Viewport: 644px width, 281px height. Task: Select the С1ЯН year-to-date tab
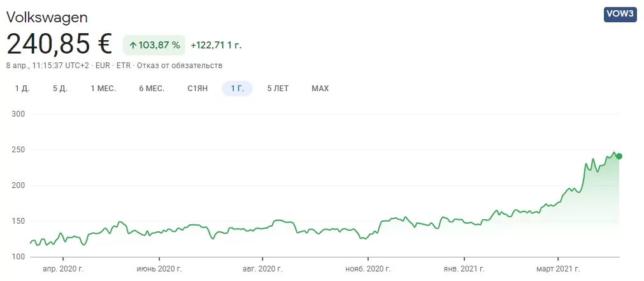pos(197,89)
